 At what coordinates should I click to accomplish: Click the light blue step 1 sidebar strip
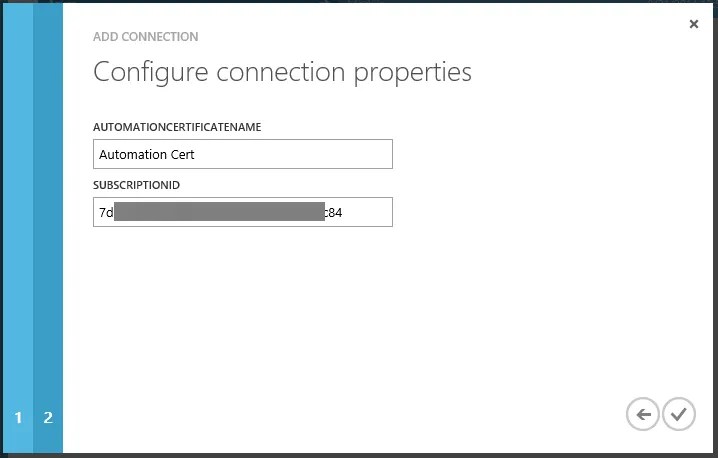point(18,229)
